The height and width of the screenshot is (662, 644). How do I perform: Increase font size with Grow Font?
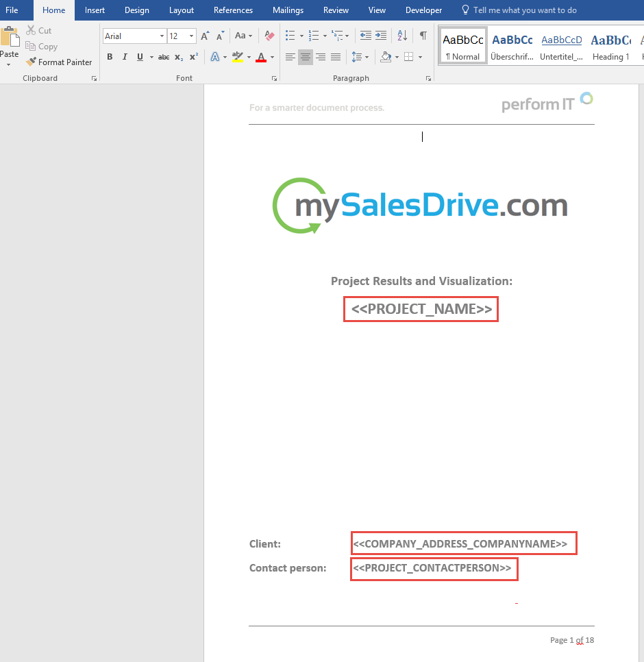205,36
